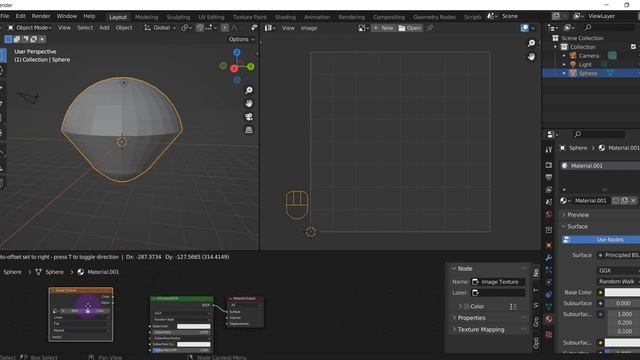Viewport: 640px width, 360px height.
Task: Enable select mode Set New button
Action: pos(8,39)
